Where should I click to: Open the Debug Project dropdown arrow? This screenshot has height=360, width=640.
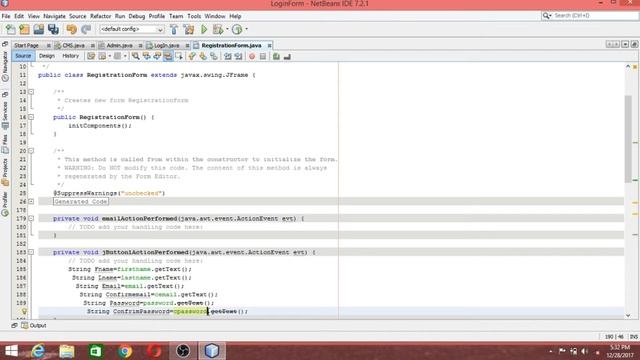tap(227, 29)
